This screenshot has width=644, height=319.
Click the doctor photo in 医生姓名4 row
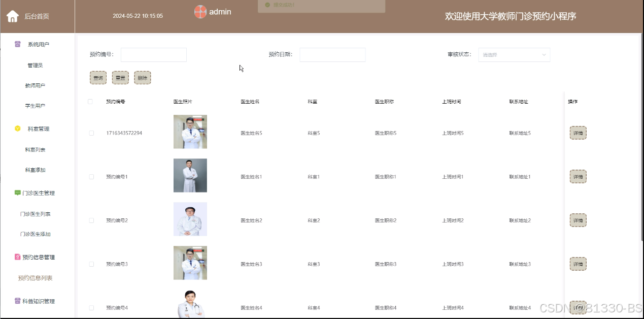click(x=190, y=304)
